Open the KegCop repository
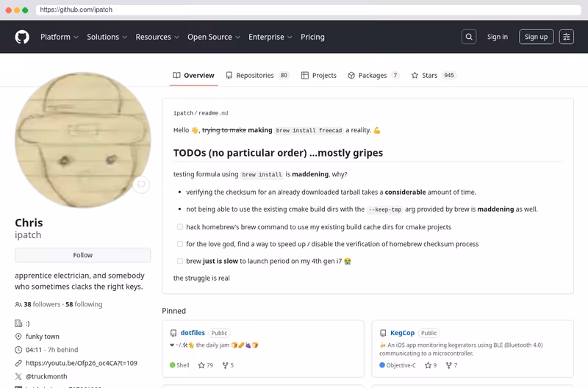 coord(402,333)
